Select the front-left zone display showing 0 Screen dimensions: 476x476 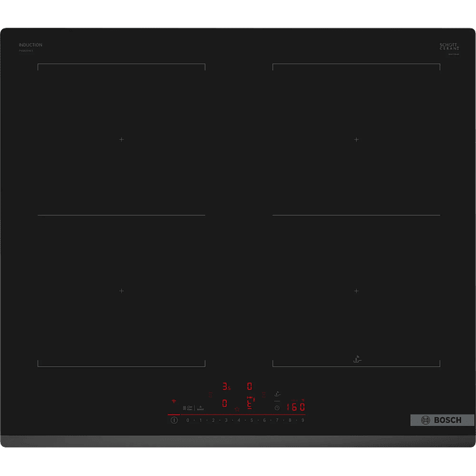point(225,403)
